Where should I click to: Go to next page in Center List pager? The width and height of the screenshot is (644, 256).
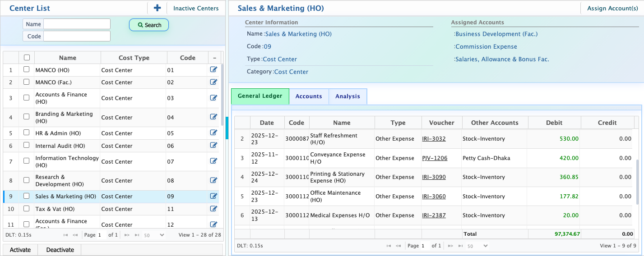click(x=127, y=235)
